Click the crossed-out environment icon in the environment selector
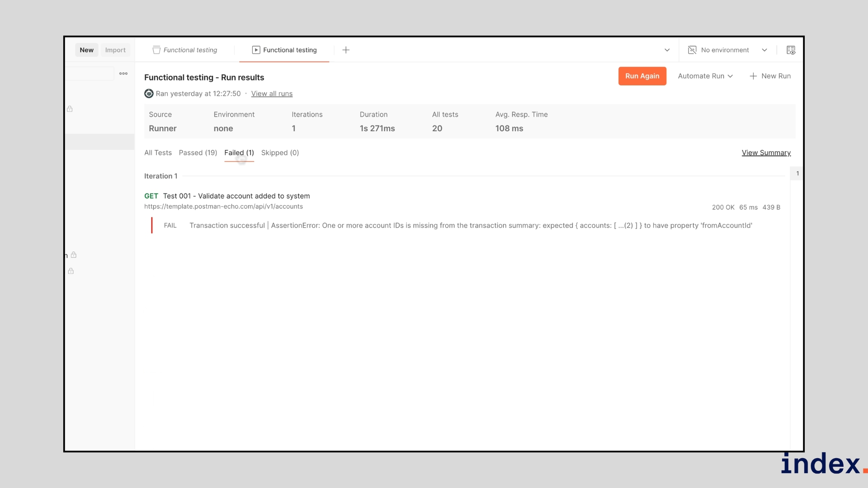Image resolution: width=868 pixels, height=488 pixels. pyautogui.click(x=692, y=50)
